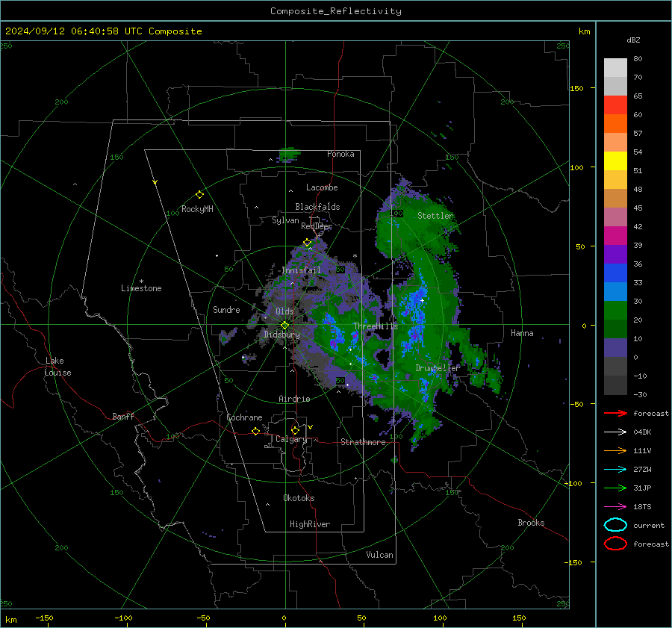The width and height of the screenshot is (672, 628).
Task: Pick the bright green 20–30 dBZ swatch
Action: pyautogui.click(x=615, y=311)
